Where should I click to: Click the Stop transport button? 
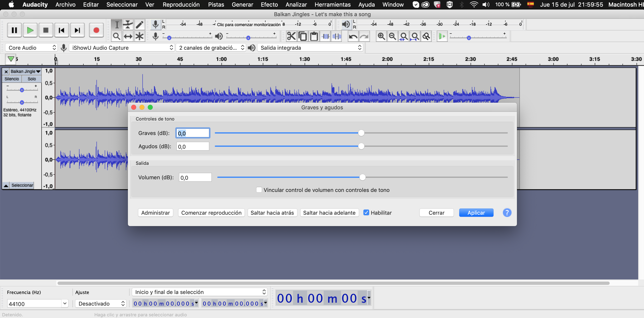click(x=46, y=30)
